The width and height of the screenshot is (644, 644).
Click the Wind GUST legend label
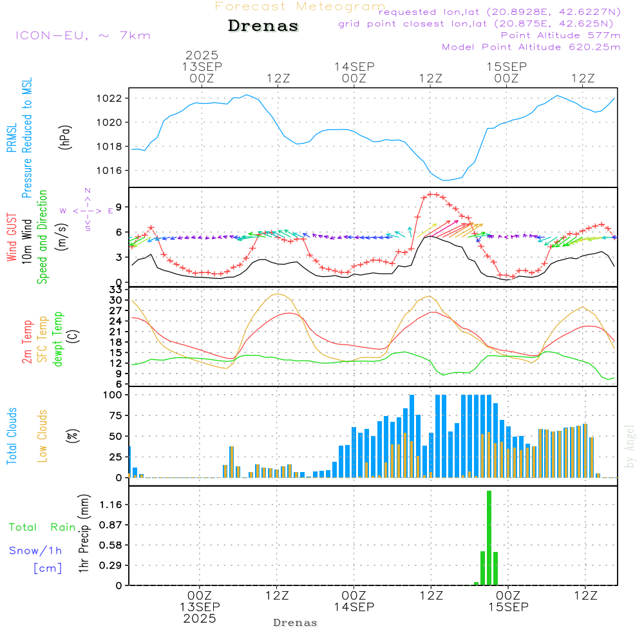[12, 238]
